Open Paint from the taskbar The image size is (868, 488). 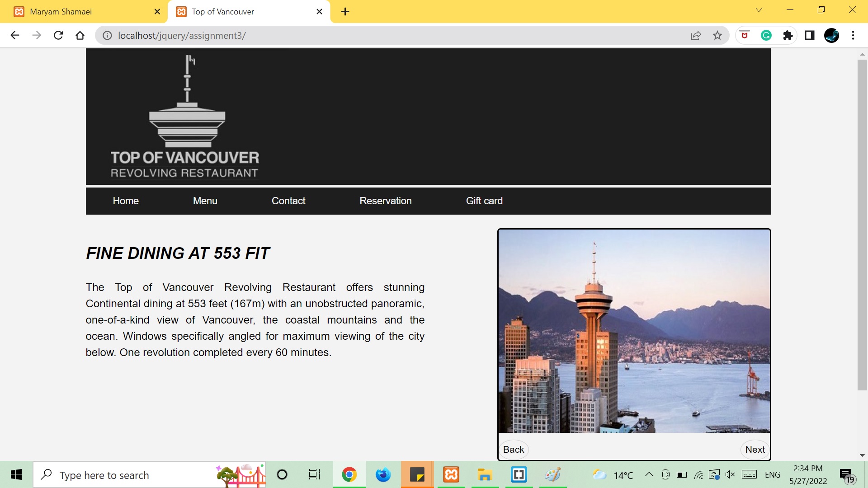coord(552,475)
